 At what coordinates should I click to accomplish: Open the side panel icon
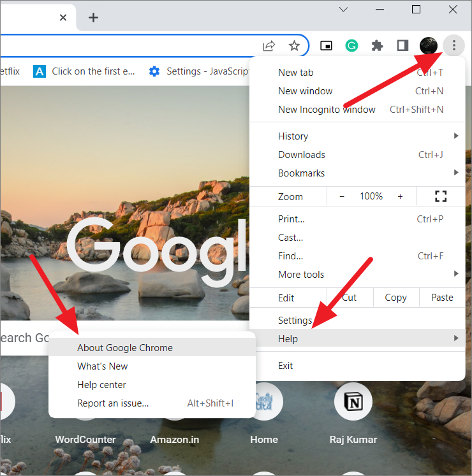402,45
